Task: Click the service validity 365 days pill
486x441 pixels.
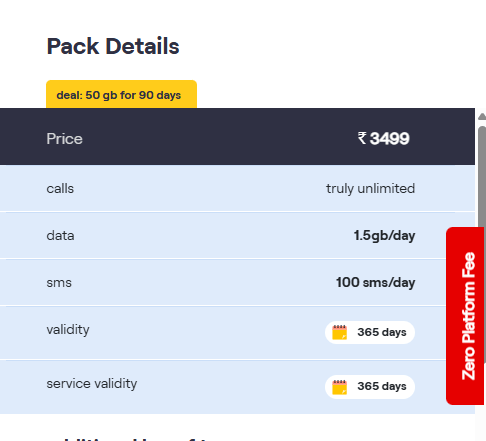Action: pos(370,387)
